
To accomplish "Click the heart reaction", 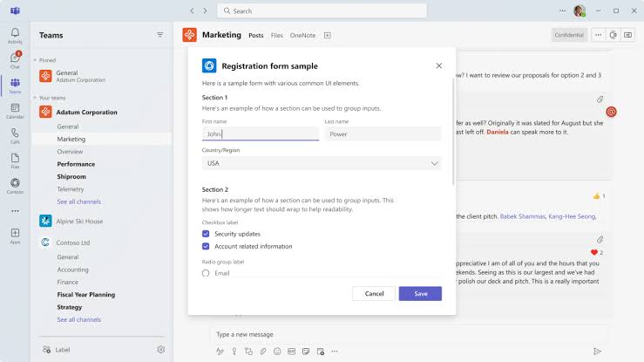I will [x=596, y=252].
